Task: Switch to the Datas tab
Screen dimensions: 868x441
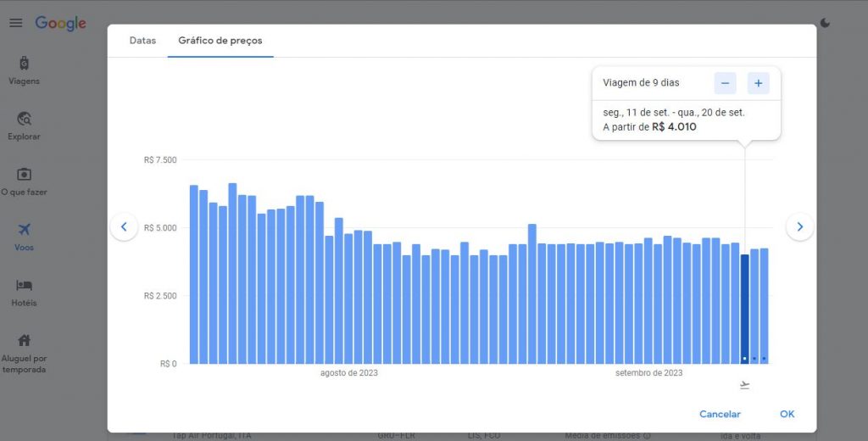Action: [x=142, y=41]
